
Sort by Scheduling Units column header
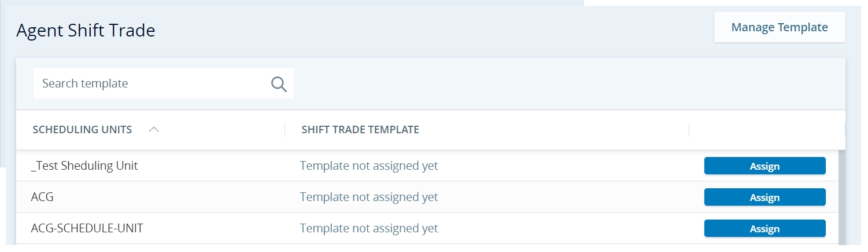point(82,130)
